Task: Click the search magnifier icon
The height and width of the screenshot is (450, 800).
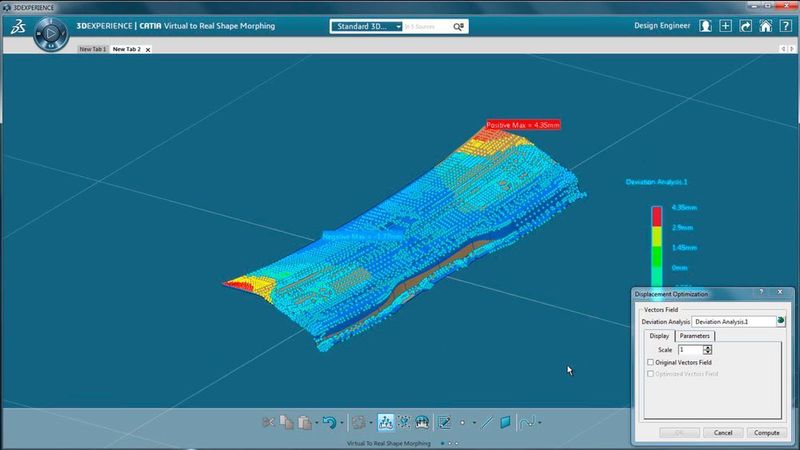Action: pyautogui.click(x=458, y=27)
